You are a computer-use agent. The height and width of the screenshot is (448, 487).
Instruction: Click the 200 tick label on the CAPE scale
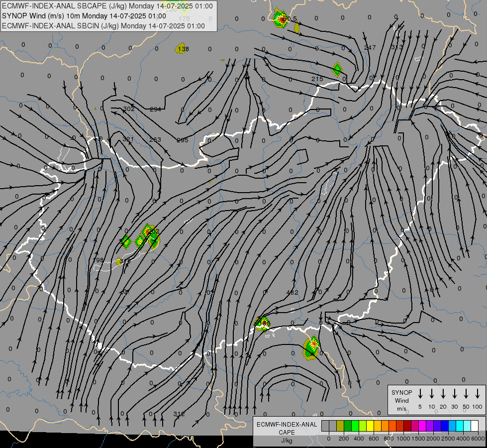pyautogui.click(x=344, y=439)
